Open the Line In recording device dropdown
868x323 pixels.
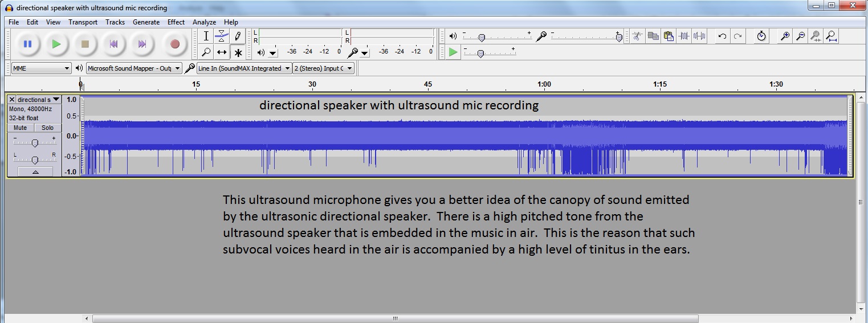pyautogui.click(x=244, y=68)
